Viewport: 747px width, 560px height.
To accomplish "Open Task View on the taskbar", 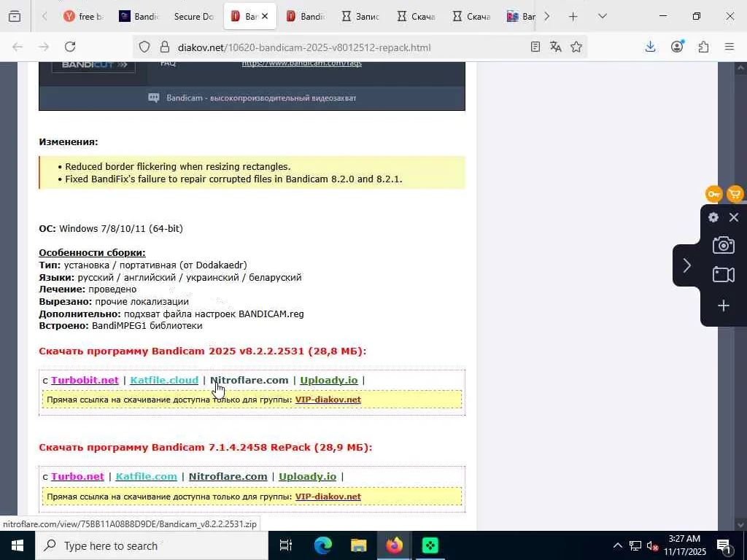I will [x=286, y=545].
